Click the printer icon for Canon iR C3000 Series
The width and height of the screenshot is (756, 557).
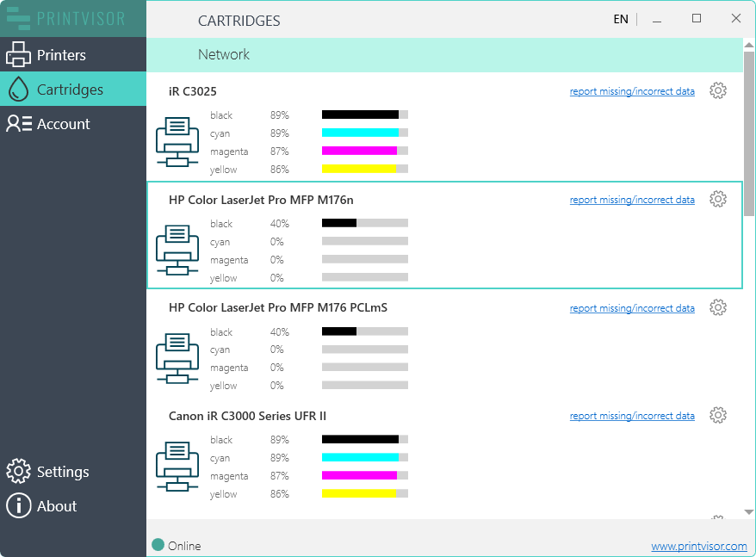(x=177, y=467)
